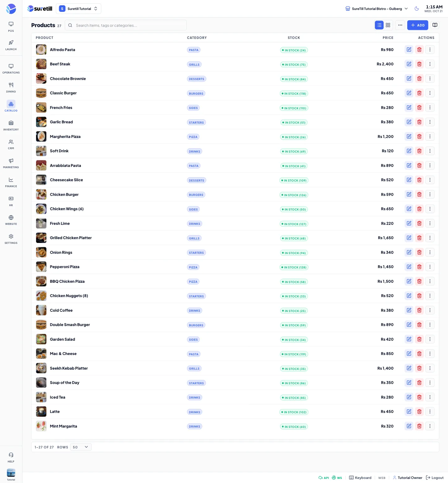Open Help headset icon

11,457
